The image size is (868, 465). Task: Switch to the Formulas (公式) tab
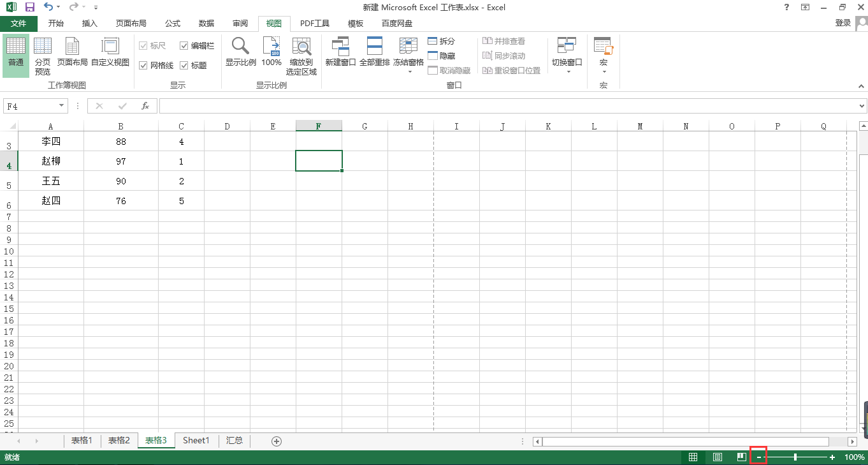(x=173, y=24)
